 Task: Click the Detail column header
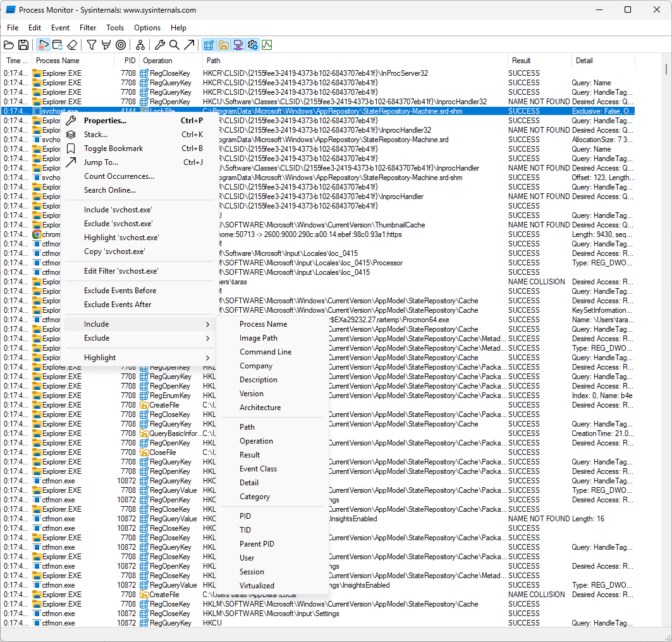coord(603,61)
